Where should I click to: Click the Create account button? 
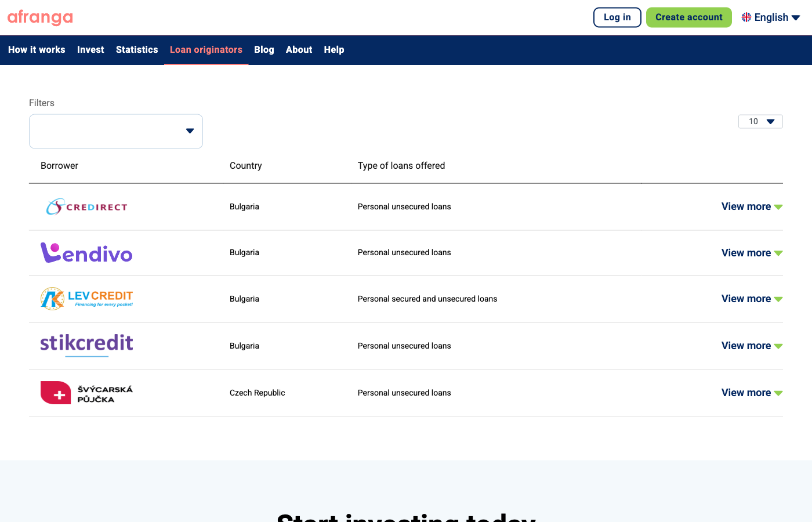pyautogui.click(x=688, y=17)
